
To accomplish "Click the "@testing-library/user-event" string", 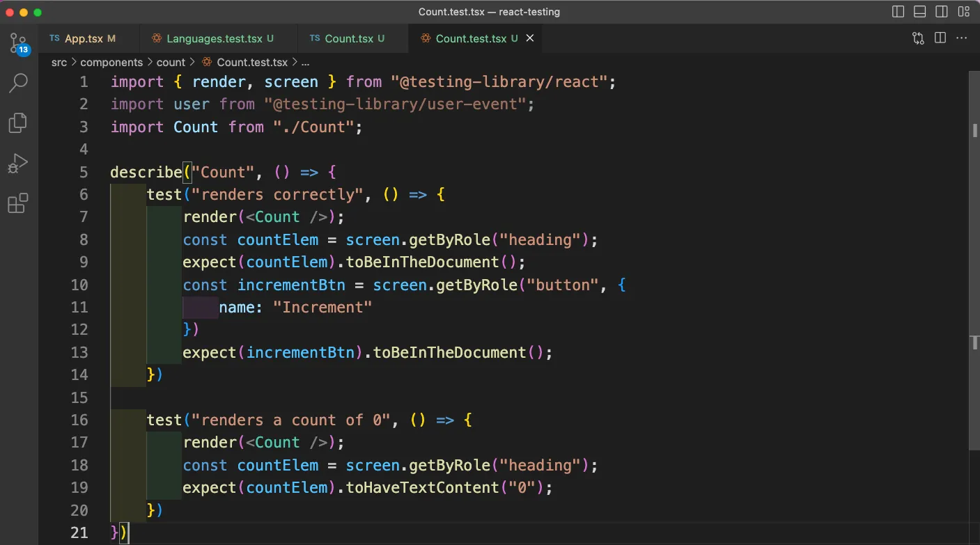I will pyautogui.click(x=395, y=104).
